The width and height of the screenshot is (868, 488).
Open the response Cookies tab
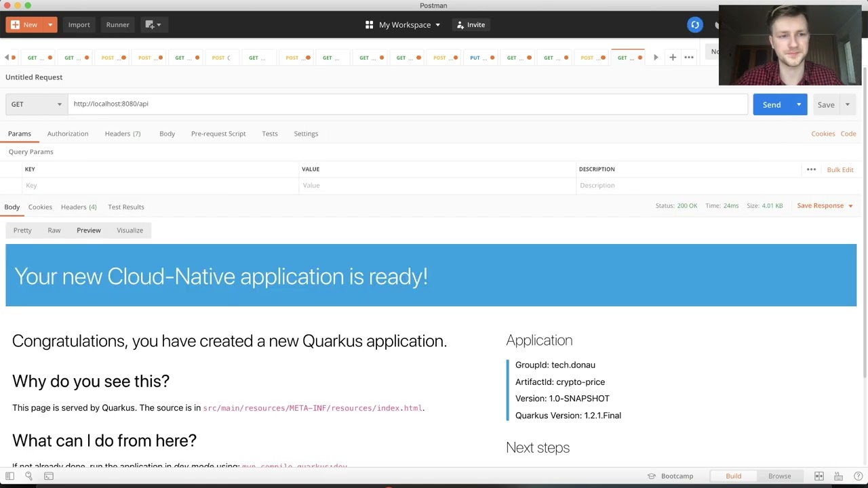[x=40, y=207]
